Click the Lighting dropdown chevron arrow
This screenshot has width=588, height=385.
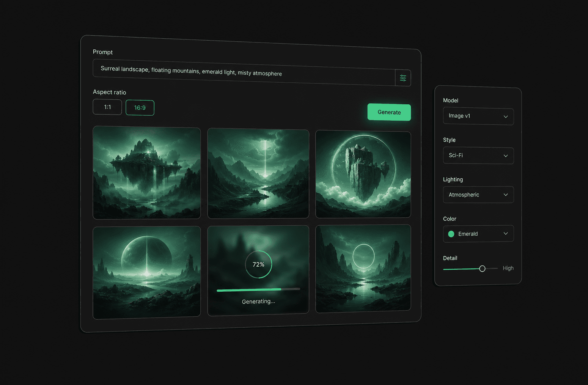tap(506, 195)
